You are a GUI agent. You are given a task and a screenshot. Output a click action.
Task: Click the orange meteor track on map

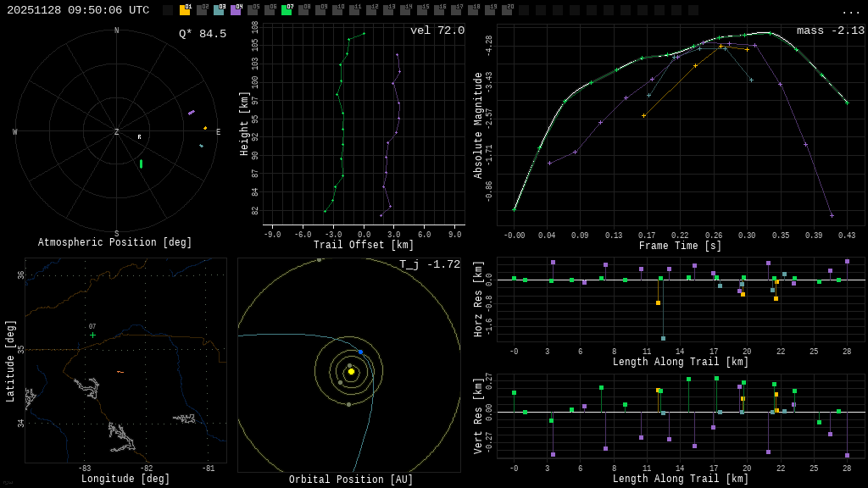(120, 372)
